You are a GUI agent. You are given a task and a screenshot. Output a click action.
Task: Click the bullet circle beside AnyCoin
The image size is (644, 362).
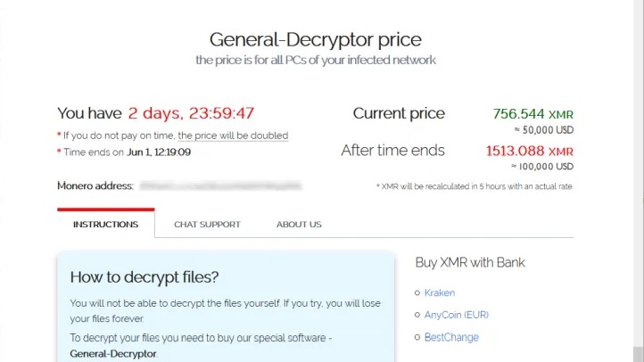tap(417, 316)
